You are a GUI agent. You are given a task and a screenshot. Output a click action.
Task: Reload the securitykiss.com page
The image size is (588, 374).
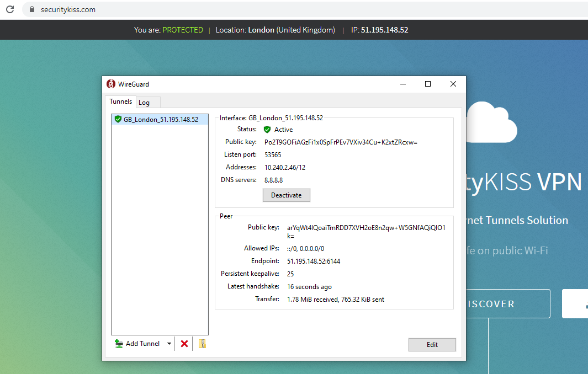tap(10, 9)
